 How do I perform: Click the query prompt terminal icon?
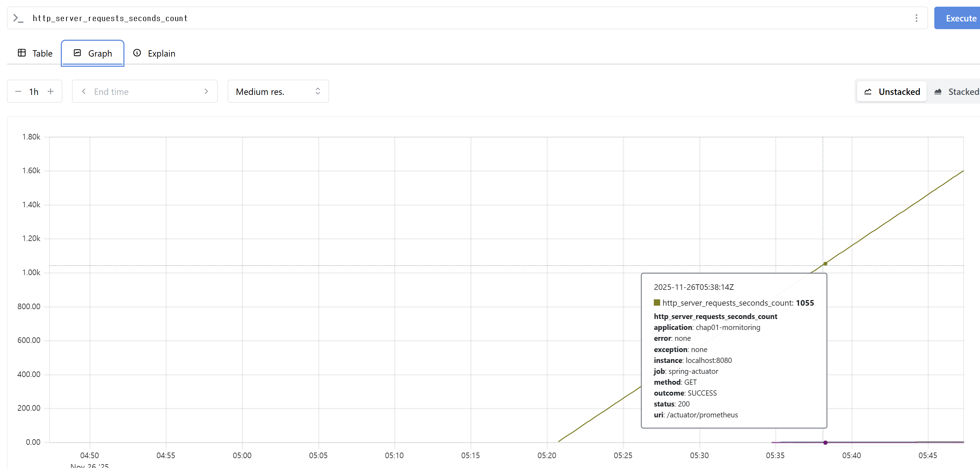coord(18,18)
